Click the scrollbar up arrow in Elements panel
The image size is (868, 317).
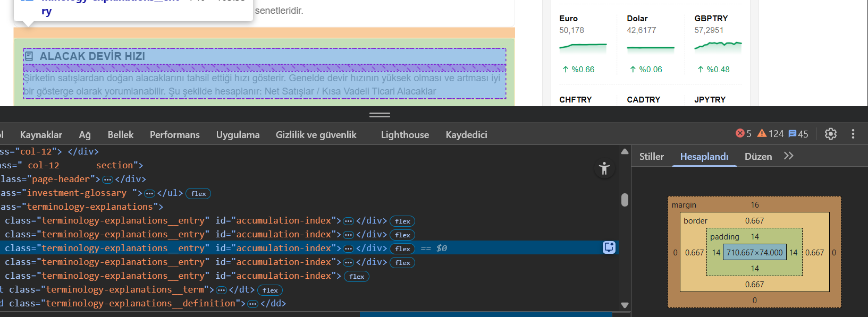625,151
